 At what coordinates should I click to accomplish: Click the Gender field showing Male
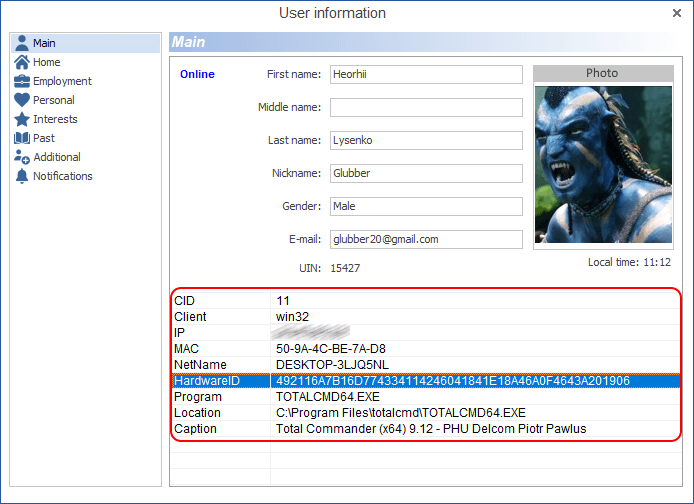click(426, 206)
